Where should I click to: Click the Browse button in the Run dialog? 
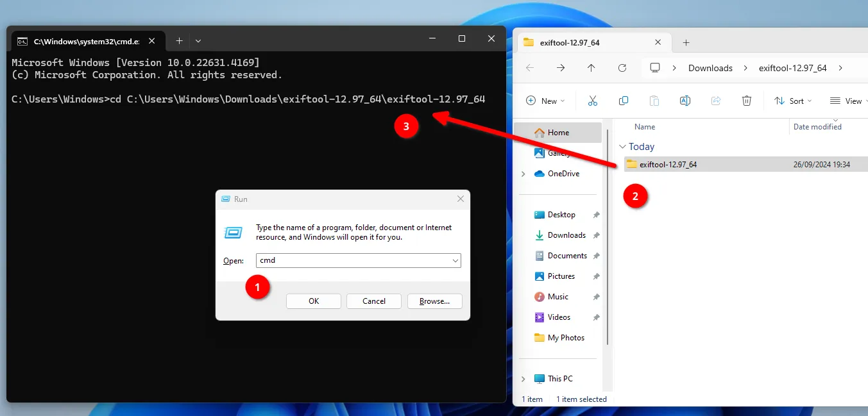(x=434, y=301)
